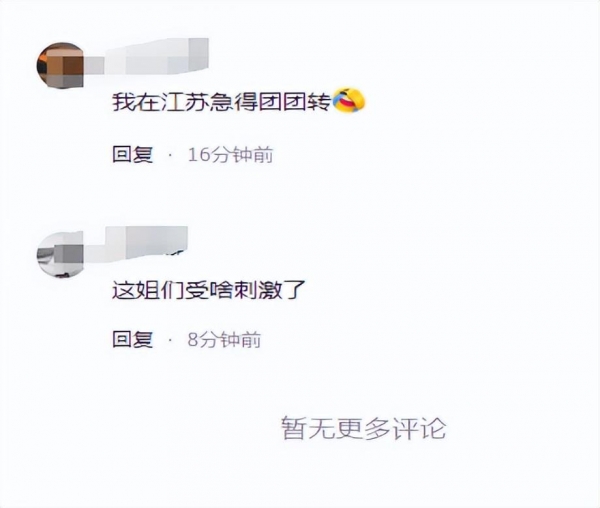
Task: Open the brown pixelated avatar of first commenter
Action: click(x=60, y=65)
